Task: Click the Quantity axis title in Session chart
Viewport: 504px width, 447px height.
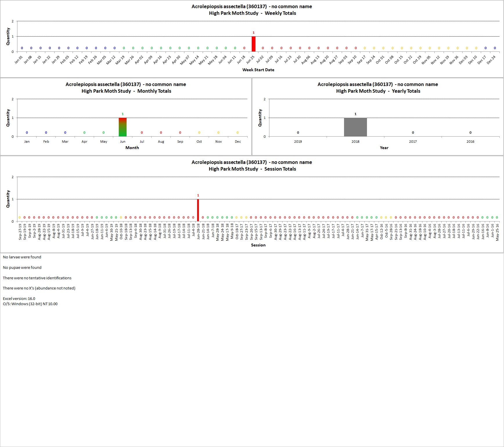Action: pos(8,199)
